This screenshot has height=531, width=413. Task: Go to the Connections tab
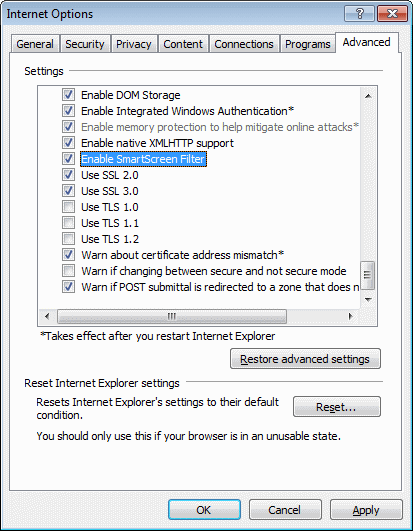[x=244, y=44]
